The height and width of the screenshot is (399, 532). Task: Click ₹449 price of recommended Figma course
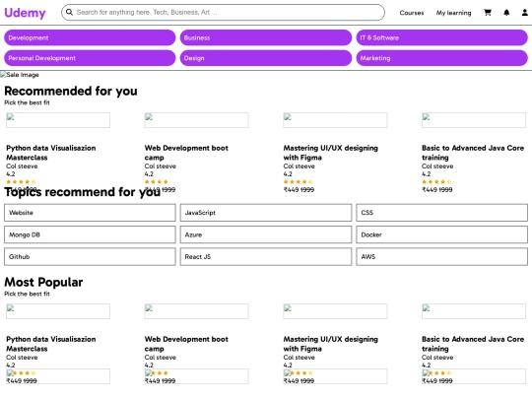pos(292,190)
